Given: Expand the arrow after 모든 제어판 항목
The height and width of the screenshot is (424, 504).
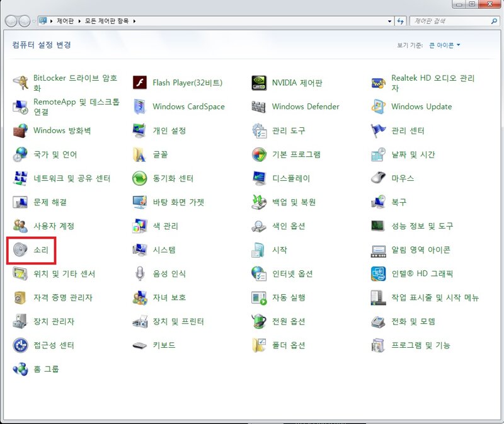Looking at the screenshot, I should point(134,21).
